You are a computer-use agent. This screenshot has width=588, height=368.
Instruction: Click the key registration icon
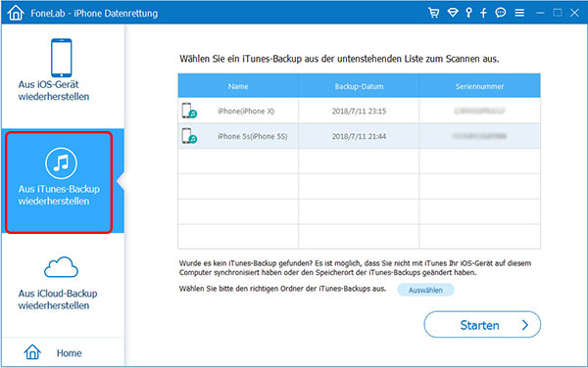pyautogui.click(x=468, y=13)
